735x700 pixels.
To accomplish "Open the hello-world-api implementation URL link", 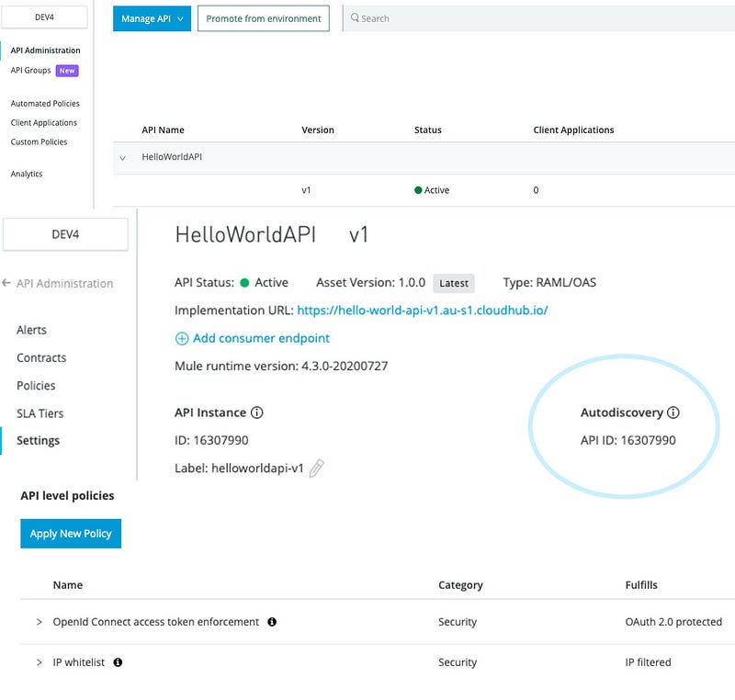I will tap(422, 310).
